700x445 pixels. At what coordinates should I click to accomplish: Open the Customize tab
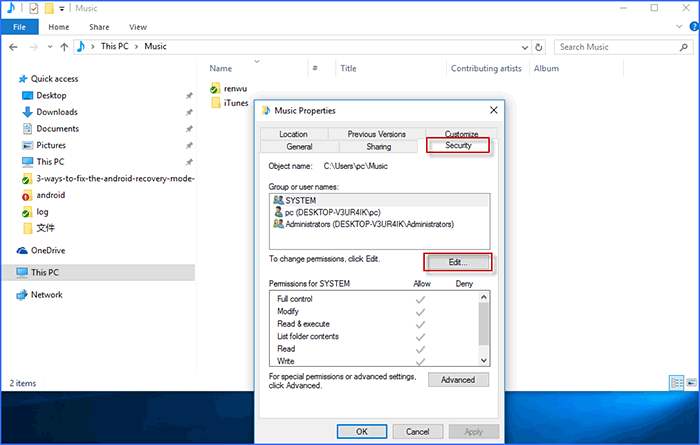(461, 133)
